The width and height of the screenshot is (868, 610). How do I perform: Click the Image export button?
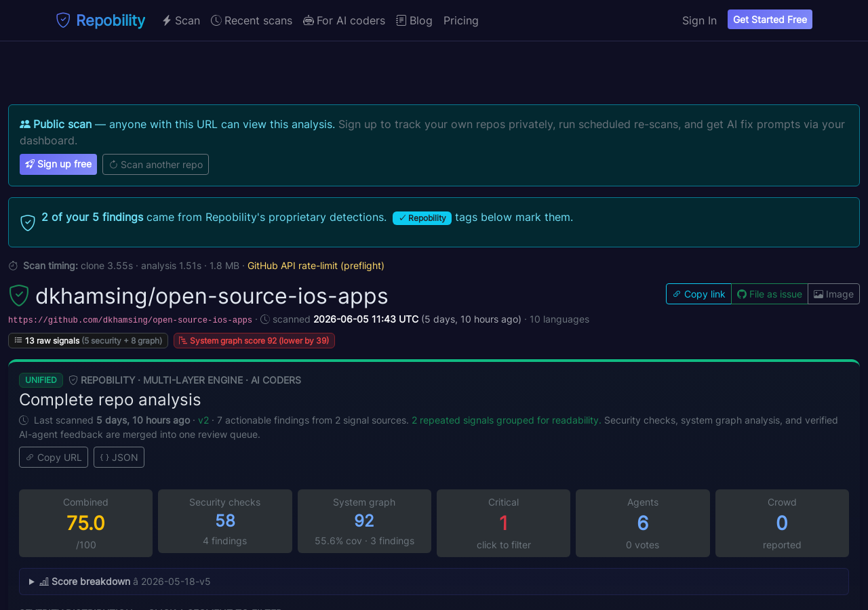(x=833, y=293)
